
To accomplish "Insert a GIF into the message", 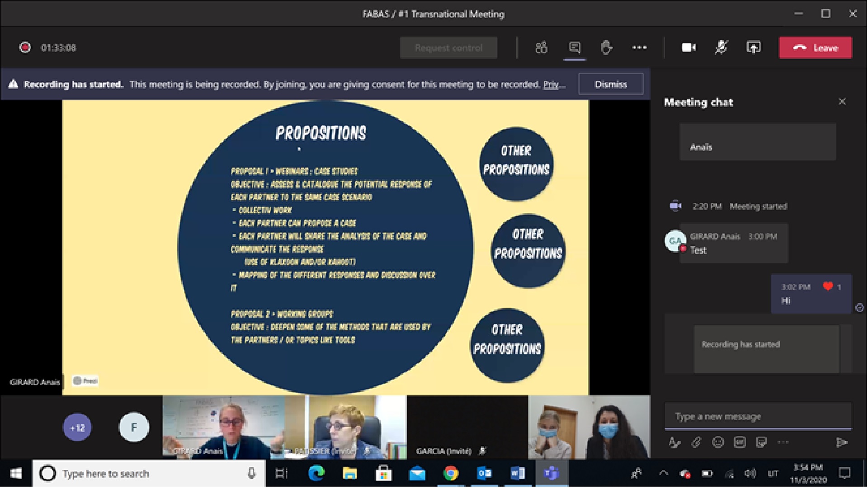I will click(740, 442).
